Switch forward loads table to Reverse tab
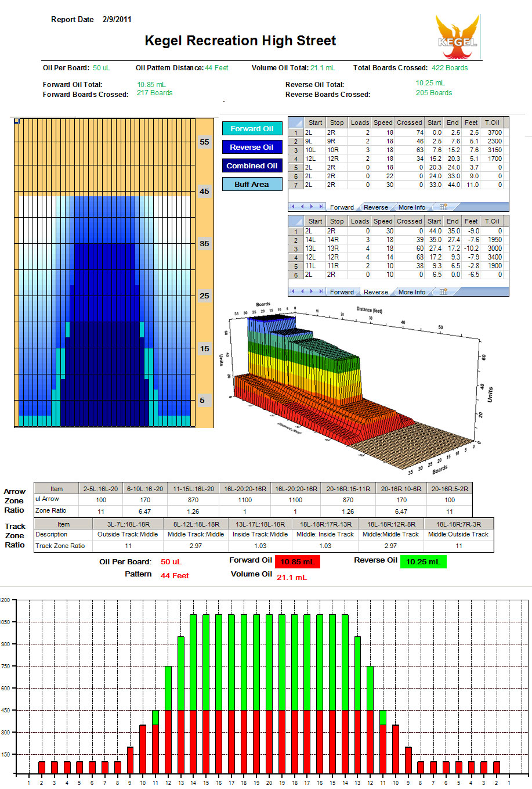 pyautogui.click(x=375, y=207)
